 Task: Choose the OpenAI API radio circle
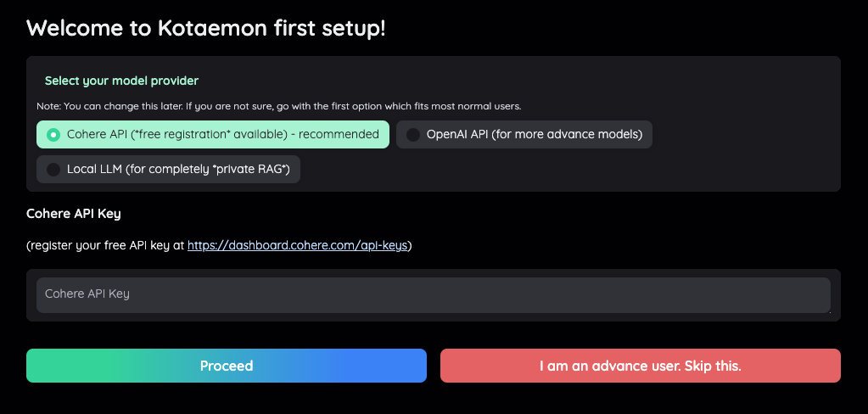413,135
